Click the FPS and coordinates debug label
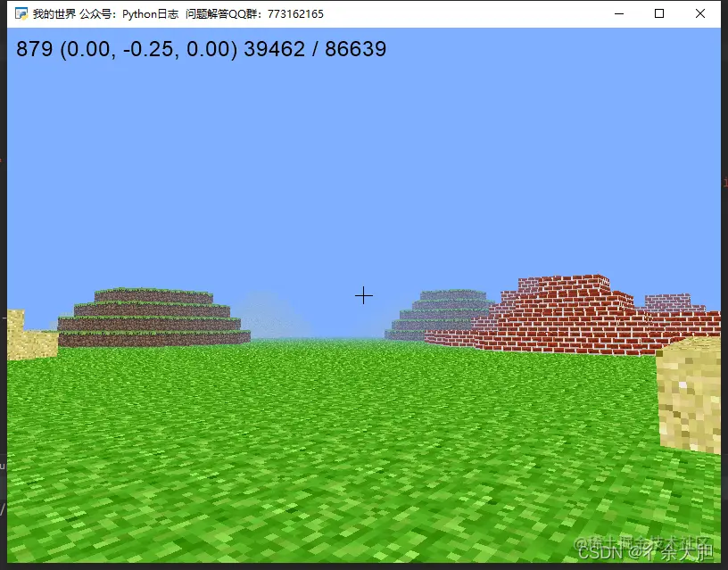The height and width of the screenshot is (570, 728). [x=201, y=49]
